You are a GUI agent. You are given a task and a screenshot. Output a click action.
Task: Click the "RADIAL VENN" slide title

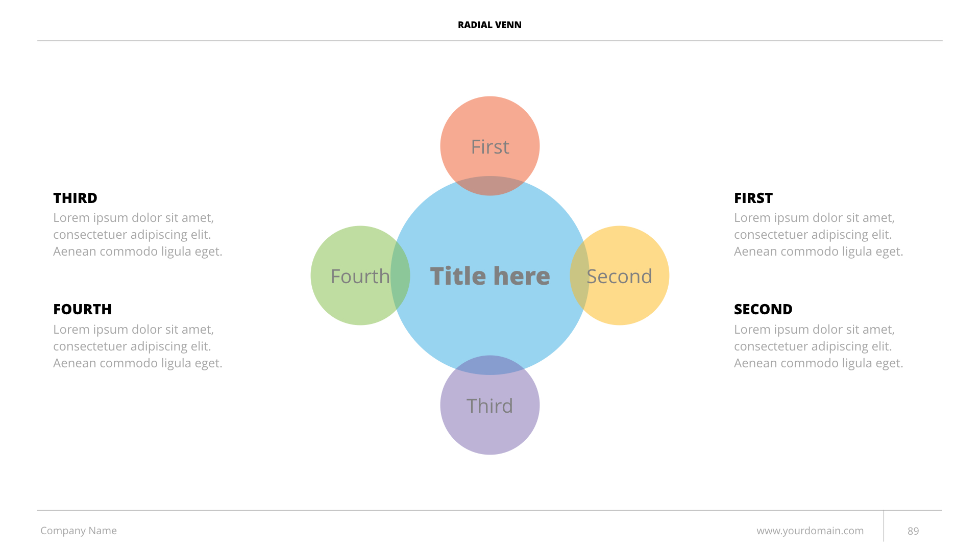pos(489,24)
